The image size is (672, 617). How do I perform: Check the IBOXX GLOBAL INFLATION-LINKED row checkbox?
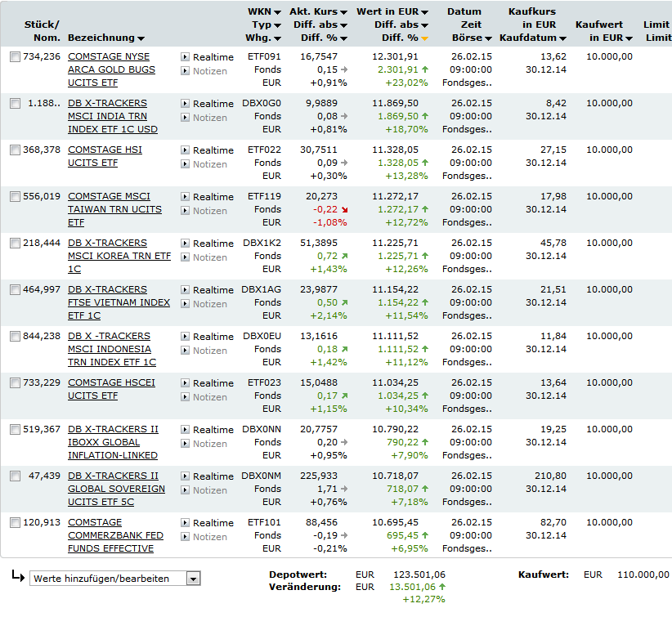pos(15,430)
